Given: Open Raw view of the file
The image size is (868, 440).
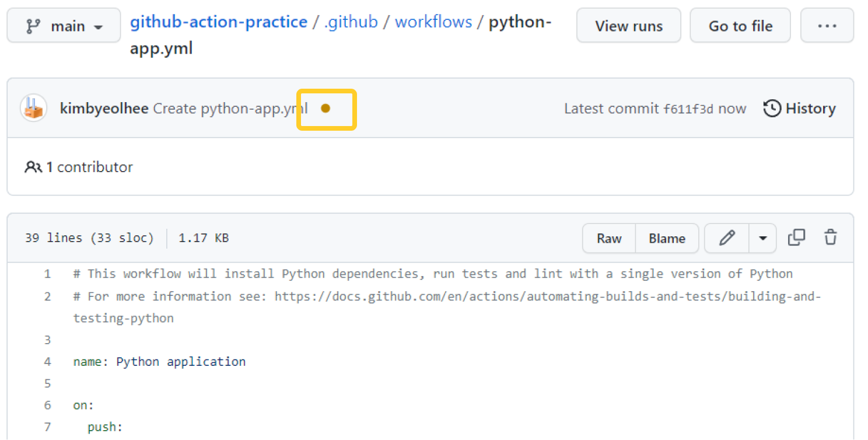Looking at the screenshot, I should click(x=609, y=238).
